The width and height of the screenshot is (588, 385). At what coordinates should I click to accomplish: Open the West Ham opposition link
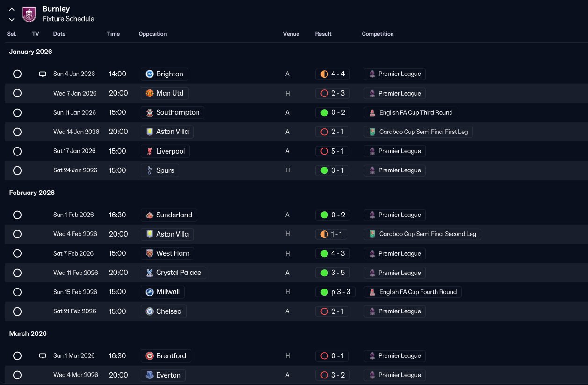167,253
